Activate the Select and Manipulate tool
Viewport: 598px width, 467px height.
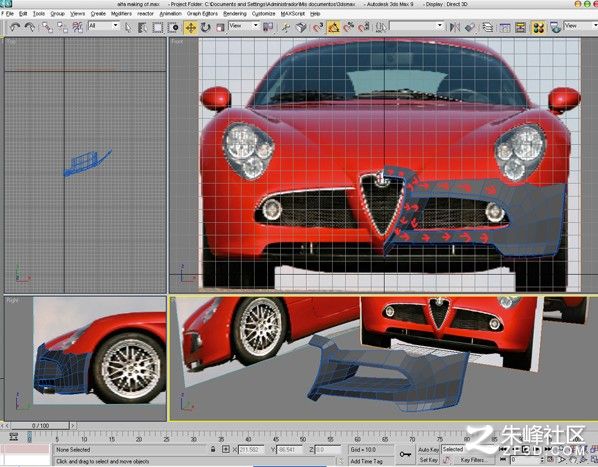point(286,27)
